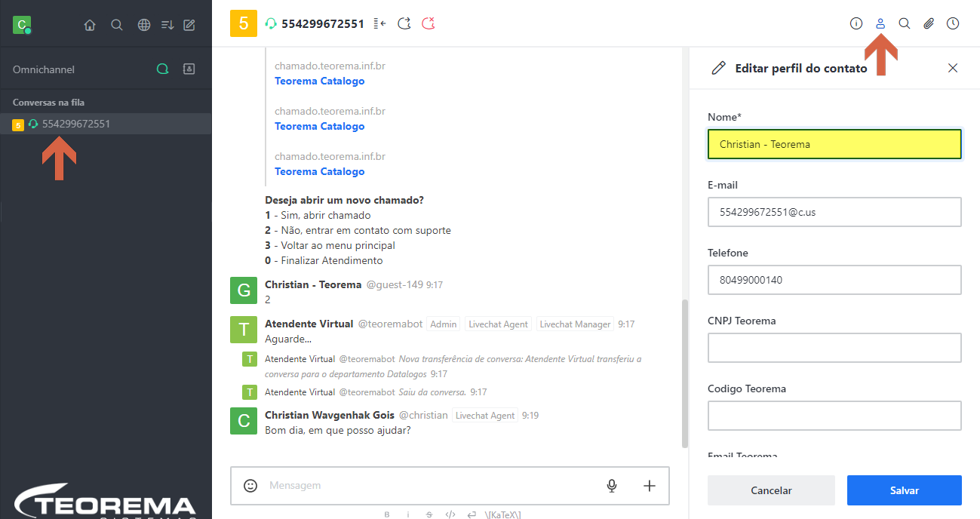Open the plus attachment menu

[x=650, y=486]
